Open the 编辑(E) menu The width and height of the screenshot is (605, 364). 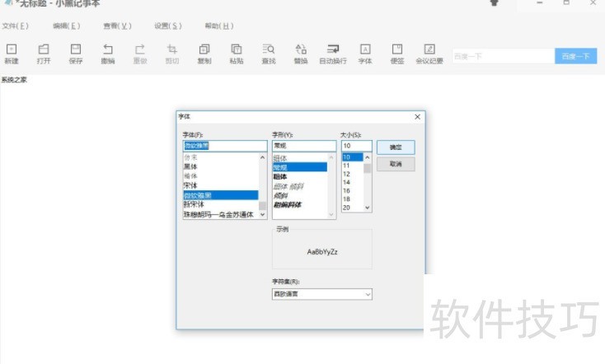click(67, 26)
